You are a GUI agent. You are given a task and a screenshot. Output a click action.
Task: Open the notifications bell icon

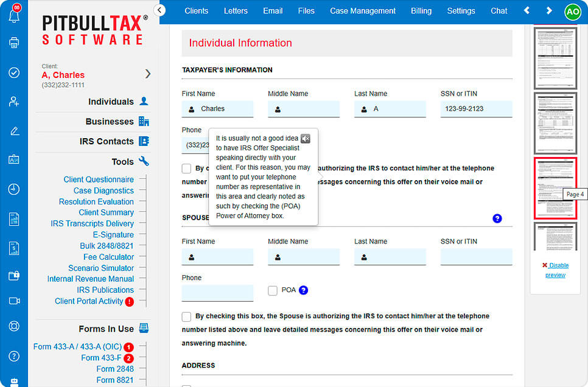(14, 15)
